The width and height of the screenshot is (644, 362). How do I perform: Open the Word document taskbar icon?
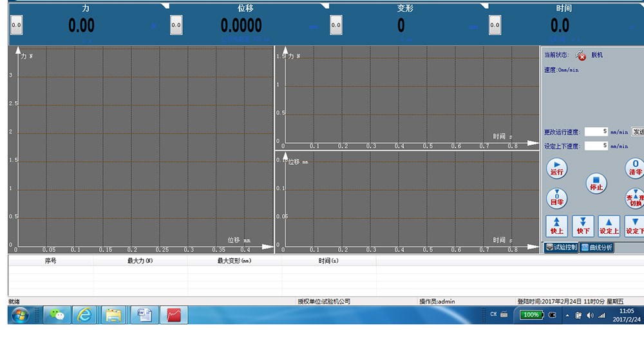144,315
